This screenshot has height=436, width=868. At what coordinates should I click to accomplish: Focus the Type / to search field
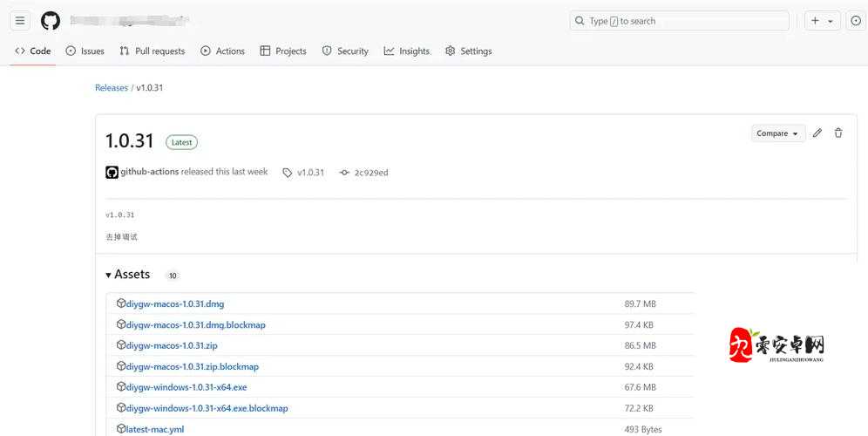pos(679,21)
